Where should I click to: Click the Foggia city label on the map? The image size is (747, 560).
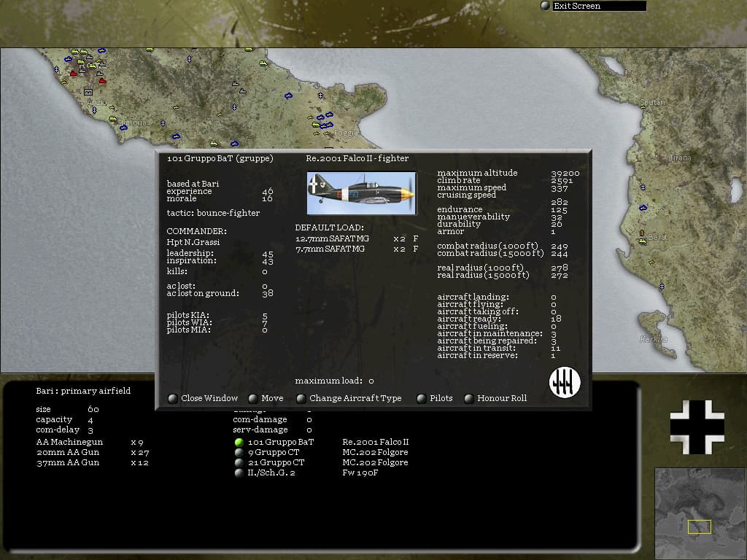(346, 133)
